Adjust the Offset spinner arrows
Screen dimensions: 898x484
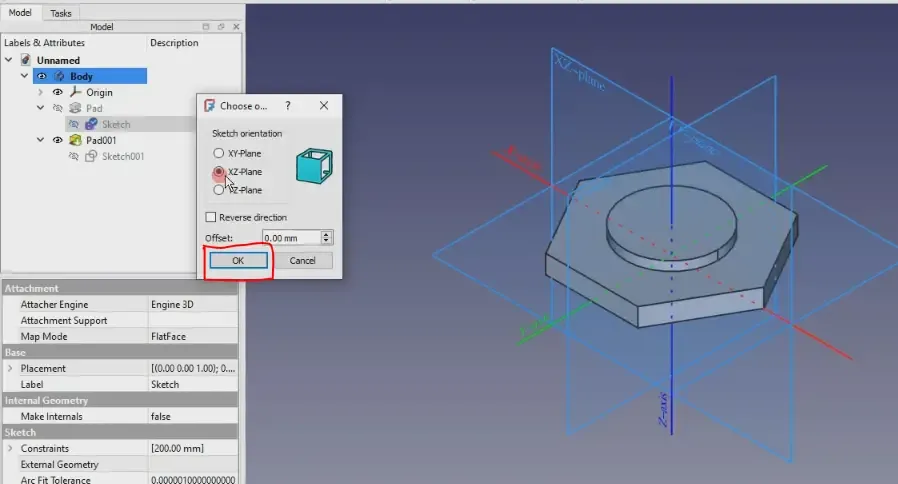coord(326,238)
